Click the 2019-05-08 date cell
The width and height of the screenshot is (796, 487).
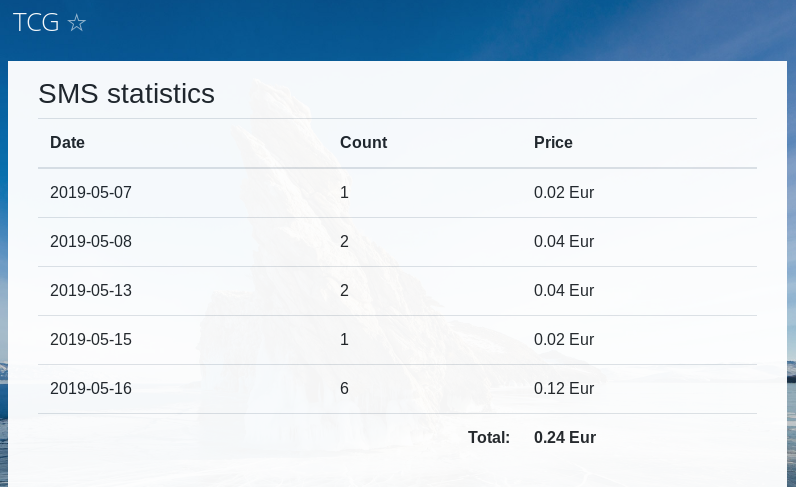click(91, 241)
